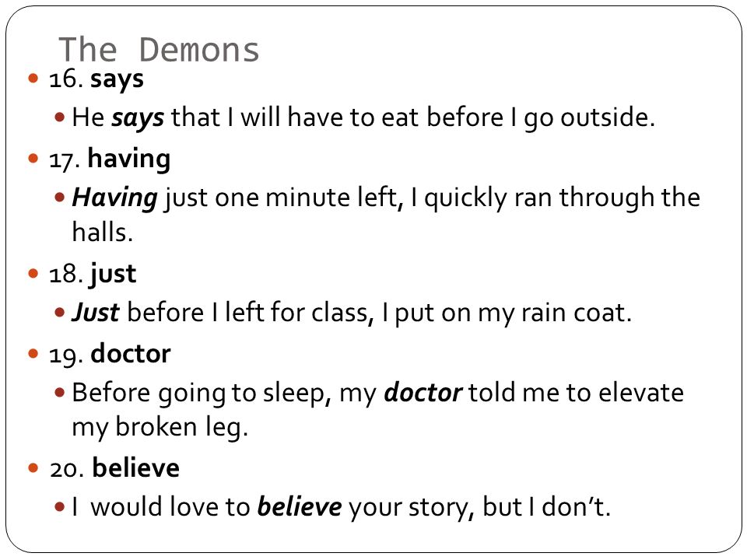
Task: Click the bold heading word 'doctor'
Action: [131, 354]
